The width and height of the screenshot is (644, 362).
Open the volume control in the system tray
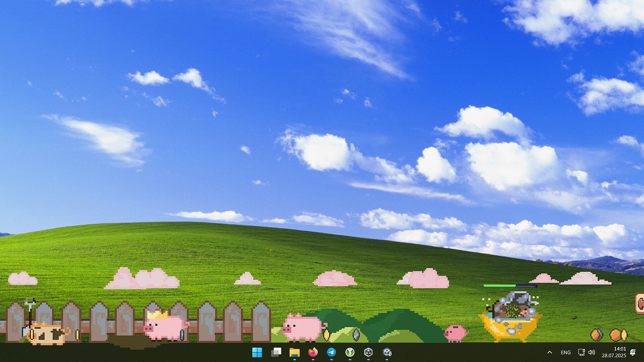pos(592,352)
